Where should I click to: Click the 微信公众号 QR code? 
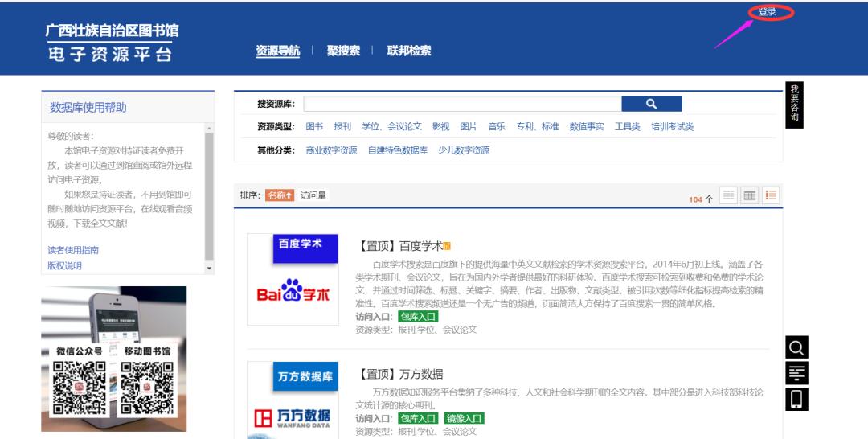click(x=79, y=388)
